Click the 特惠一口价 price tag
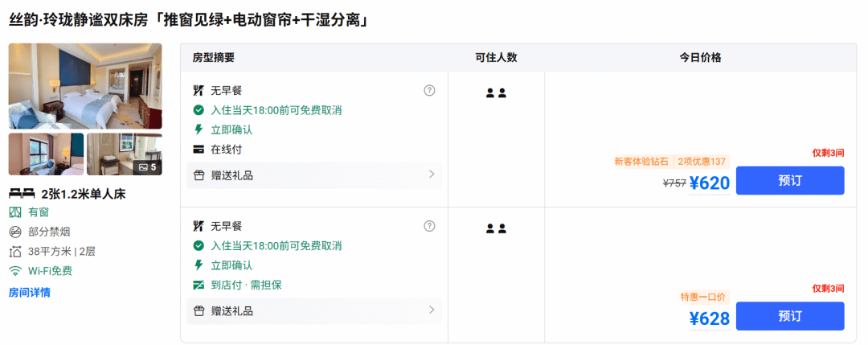Screen dimensions: 868x345 point(702,297)
